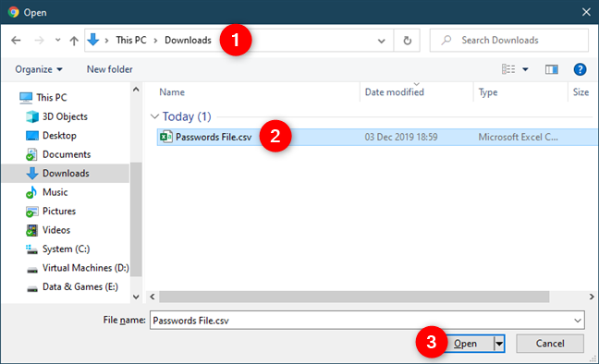Open Videos in the sidebar

click(56, 230)
